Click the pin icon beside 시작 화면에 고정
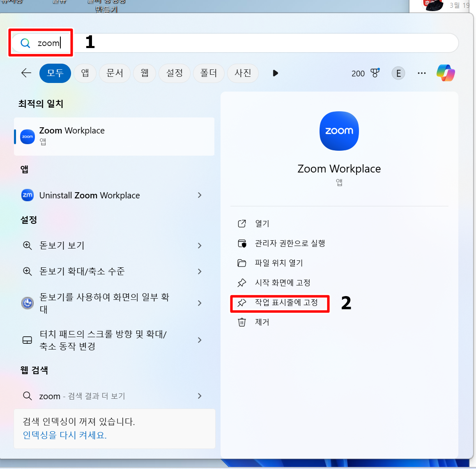Viewport: 476px width, 469px height. point(241,283)
